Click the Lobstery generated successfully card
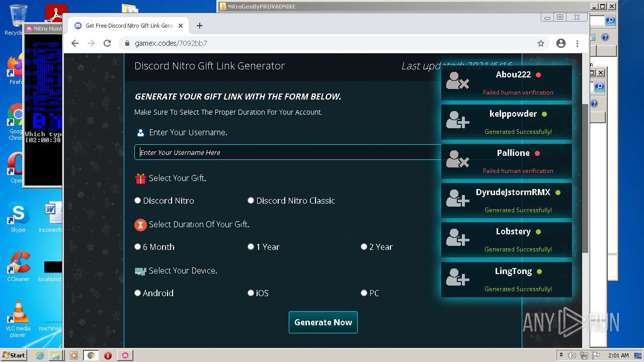Screen dimensions: 644x362 tap(507, 240)
